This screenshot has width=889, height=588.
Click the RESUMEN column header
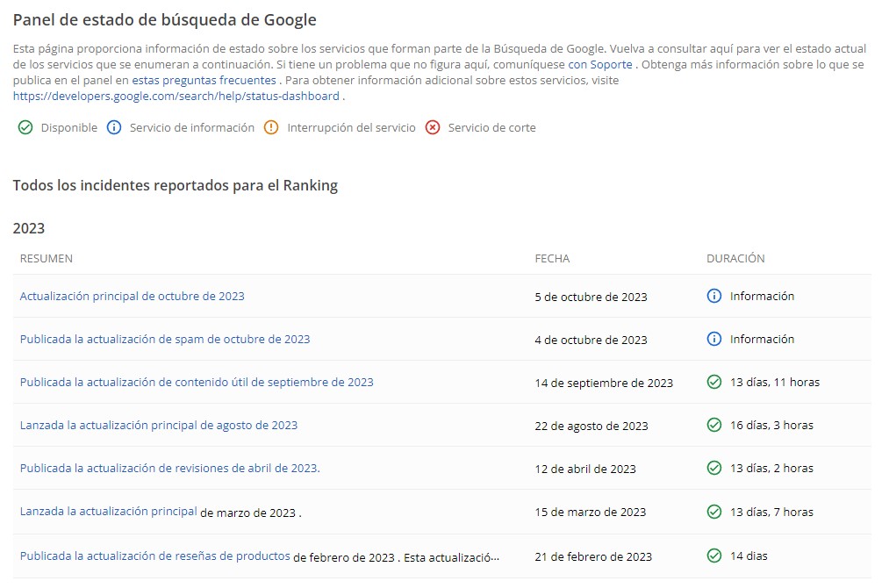[47, 259]
